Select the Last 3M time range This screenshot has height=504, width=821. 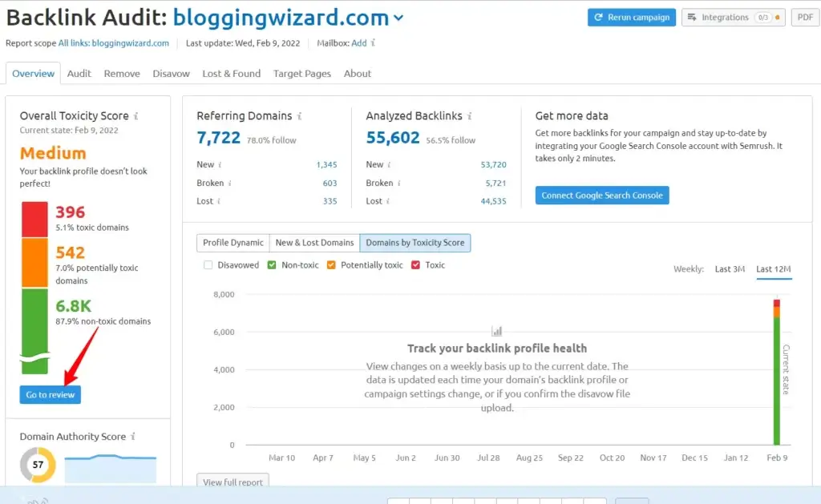point(730,269)
